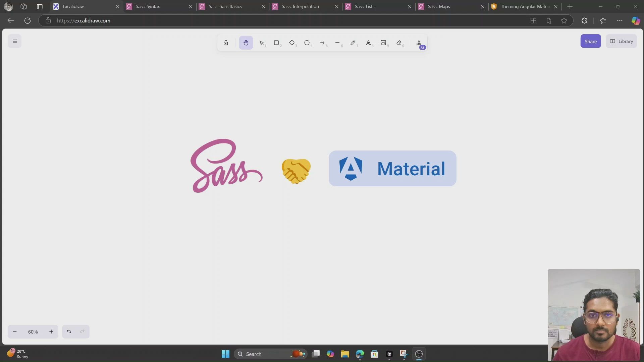The height and width of the screenshot is (362, 644).
Task: Click the taskbar Search box
Action: coord(270,354)
